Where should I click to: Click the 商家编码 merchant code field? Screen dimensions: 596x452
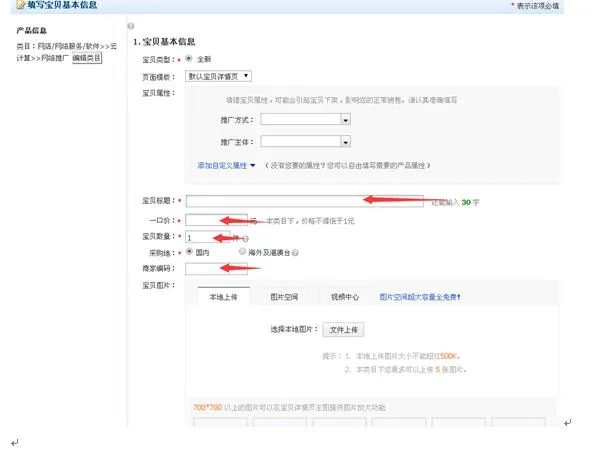[216, 268]
